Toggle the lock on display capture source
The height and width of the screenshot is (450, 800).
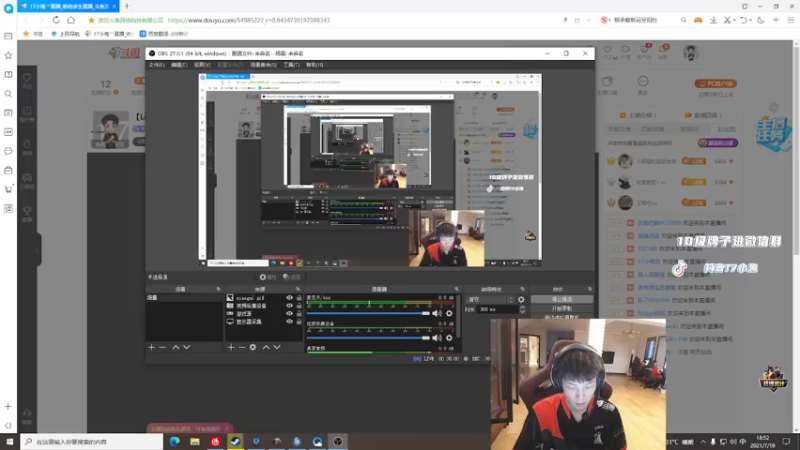(299, 322)
